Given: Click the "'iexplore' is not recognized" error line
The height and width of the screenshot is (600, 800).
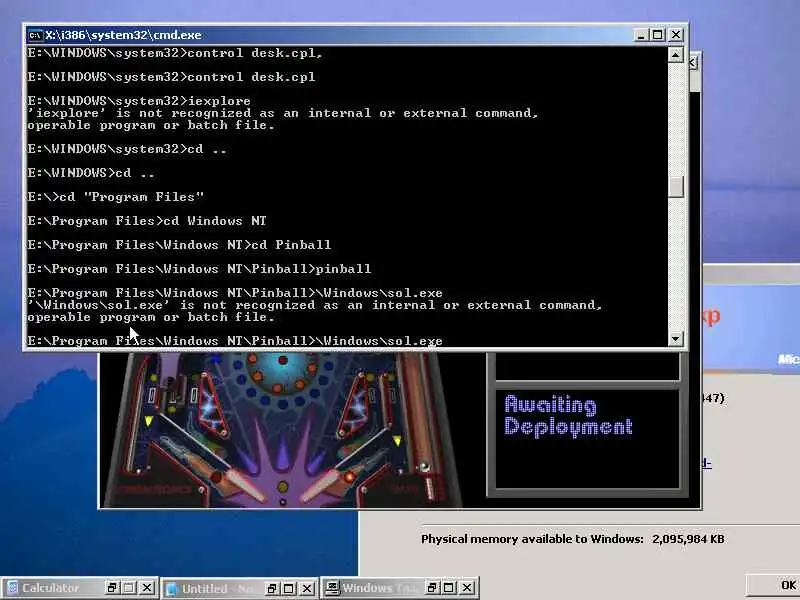Looking at the screenshot, I should click(283, 113).
